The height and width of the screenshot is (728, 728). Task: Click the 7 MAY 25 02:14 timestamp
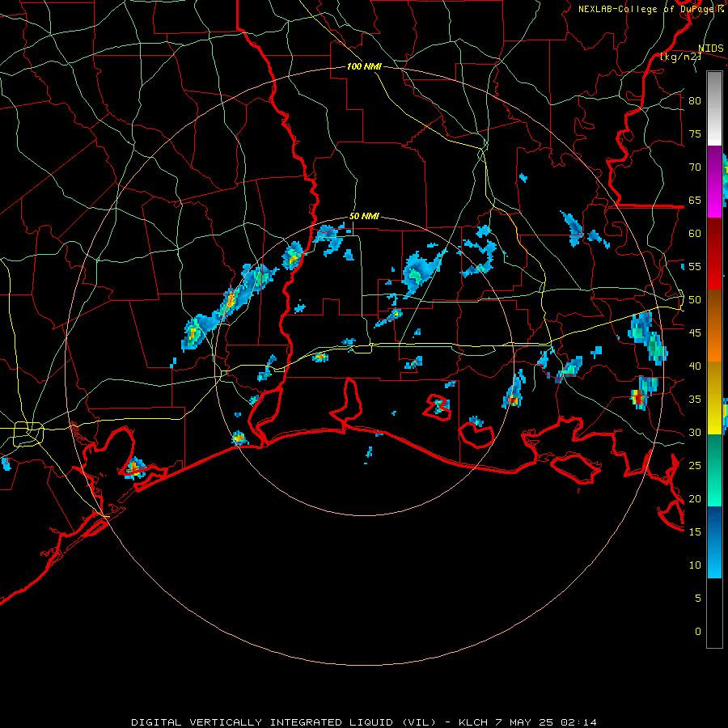[546, 722]
